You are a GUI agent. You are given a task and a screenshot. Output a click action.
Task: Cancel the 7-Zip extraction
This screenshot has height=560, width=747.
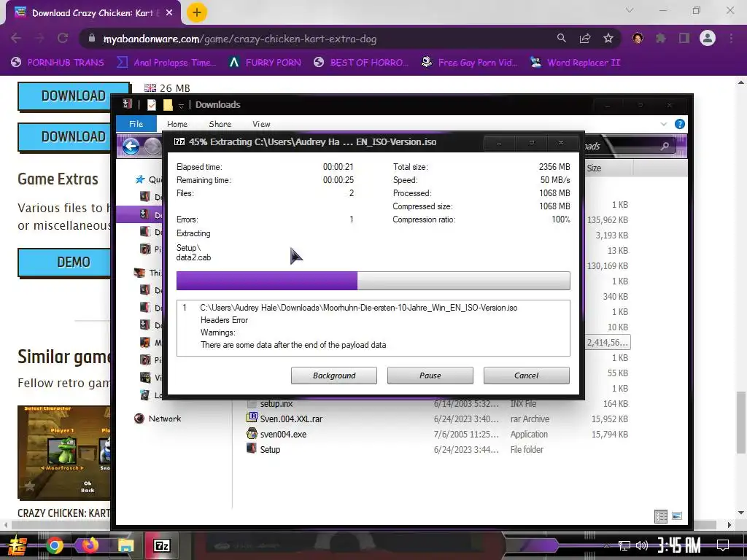[527, 376]
